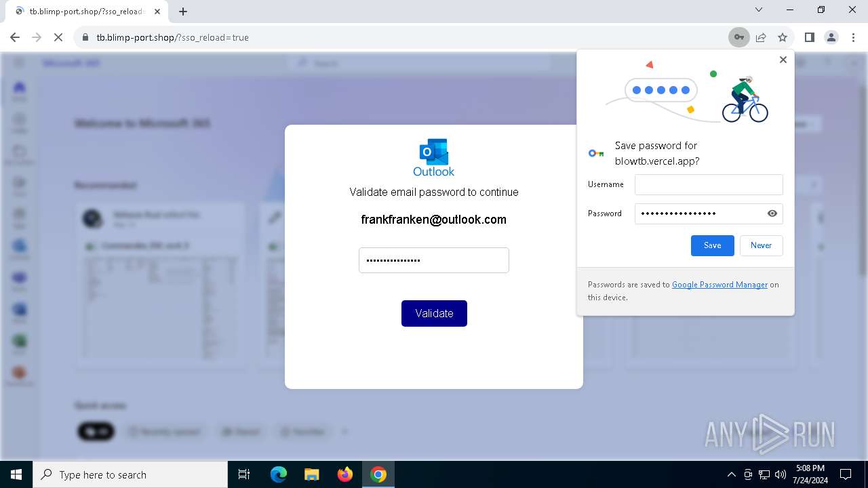This screenshot has width=868, height=488.
Task: Click the Outlook logo in the dialog
Action: click(434, 158)
